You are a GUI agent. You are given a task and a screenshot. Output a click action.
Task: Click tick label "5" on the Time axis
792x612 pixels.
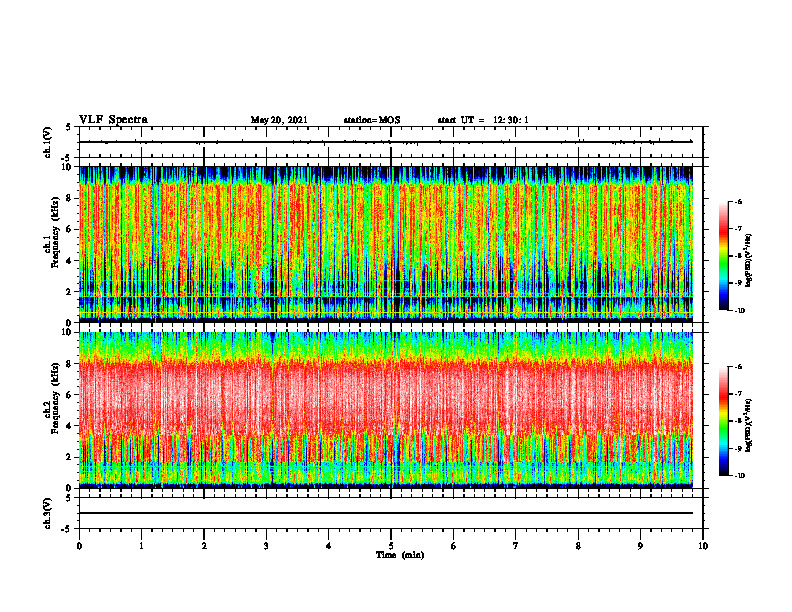coord(391,546)
